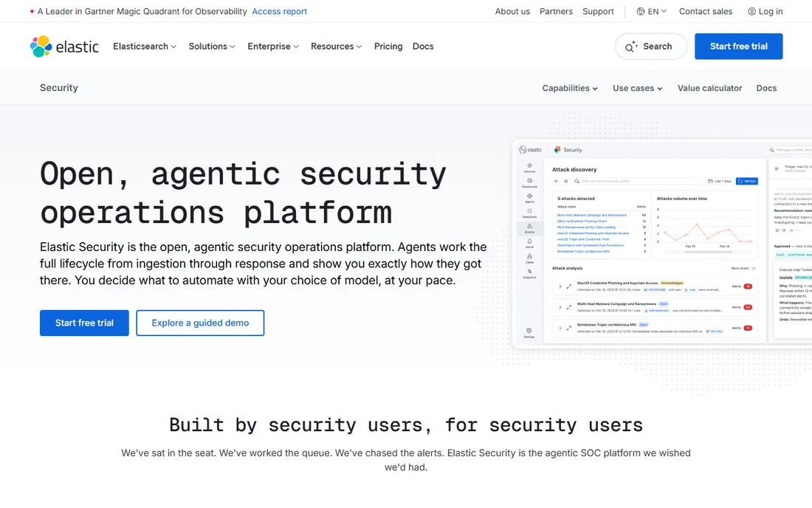Click the red alerts badge on Multi-Host Malware row

tap(748, 307)
